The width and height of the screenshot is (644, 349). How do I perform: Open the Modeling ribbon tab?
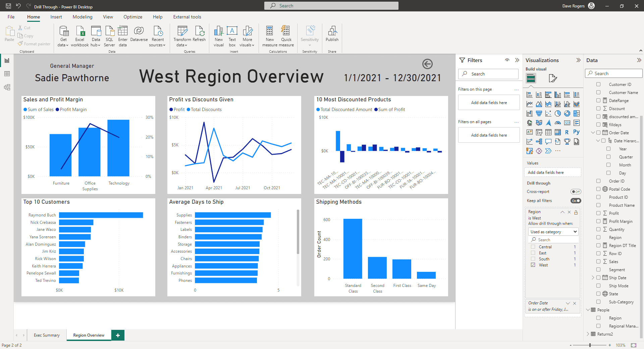82,17
